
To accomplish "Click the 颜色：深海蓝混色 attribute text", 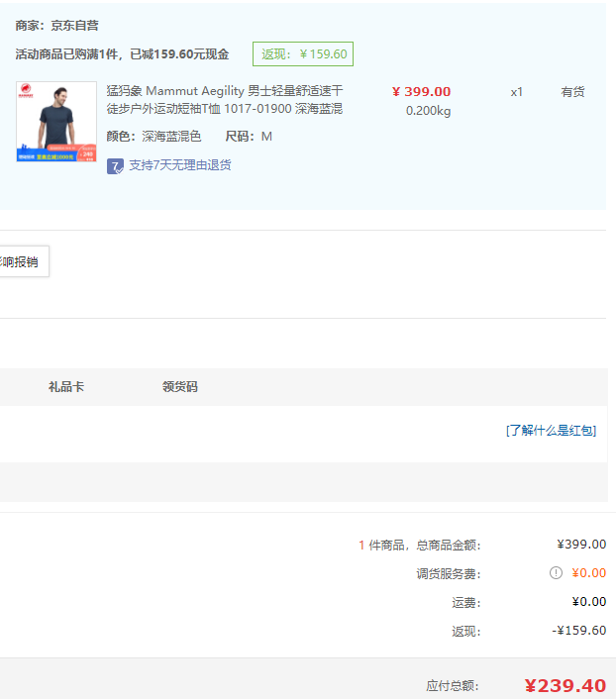I will pos(154,136).
